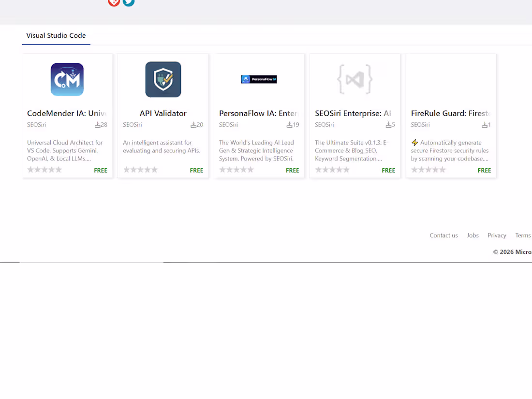Click the download icon on the PersonaFlow IA card
The width and height of the screenshot is (532, 399).
(x=289, y=124)
